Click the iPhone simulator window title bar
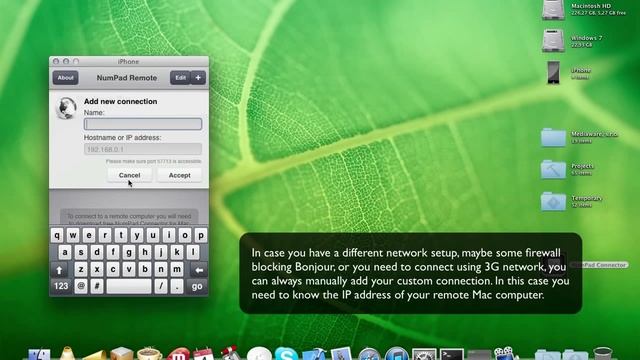Image resolution: width=640 pixels, height=360 pixels. point(129,61)
